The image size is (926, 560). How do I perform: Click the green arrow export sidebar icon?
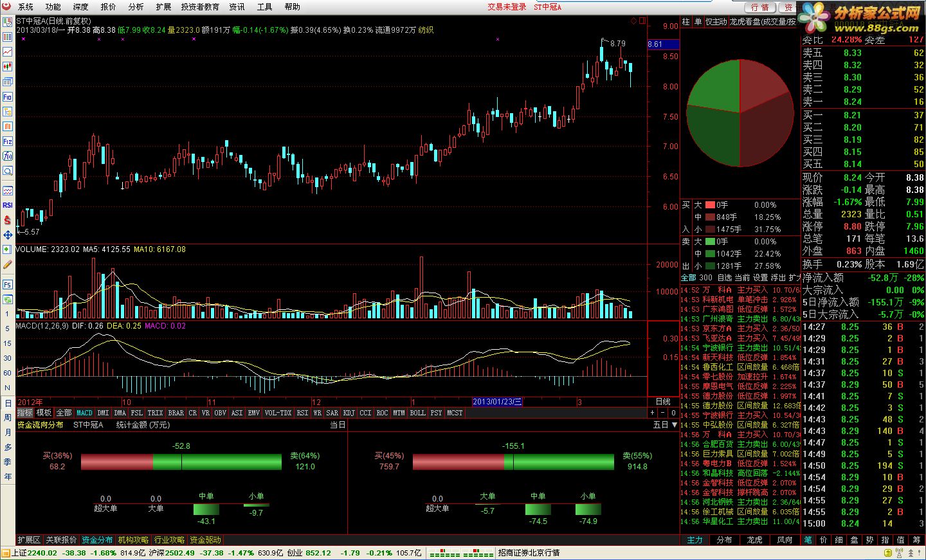[x=8, y=249]
